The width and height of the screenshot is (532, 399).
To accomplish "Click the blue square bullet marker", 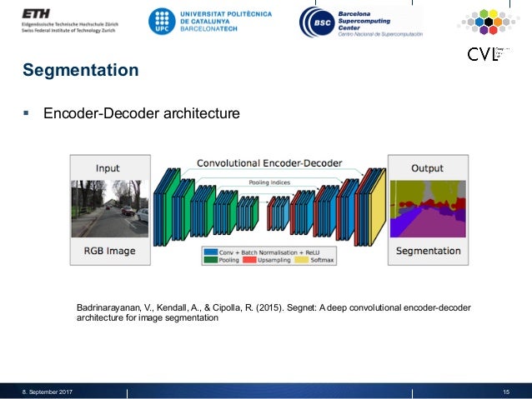I will [26, 113].
